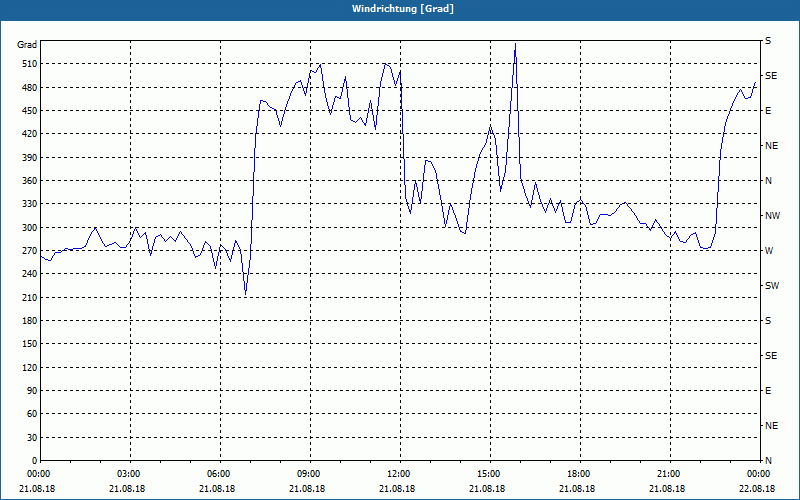Viewport: 800px width, 500px height.
Task: Click the chart title 'Windrichtung [Grad]'
Action: click(x=403, y=9)
